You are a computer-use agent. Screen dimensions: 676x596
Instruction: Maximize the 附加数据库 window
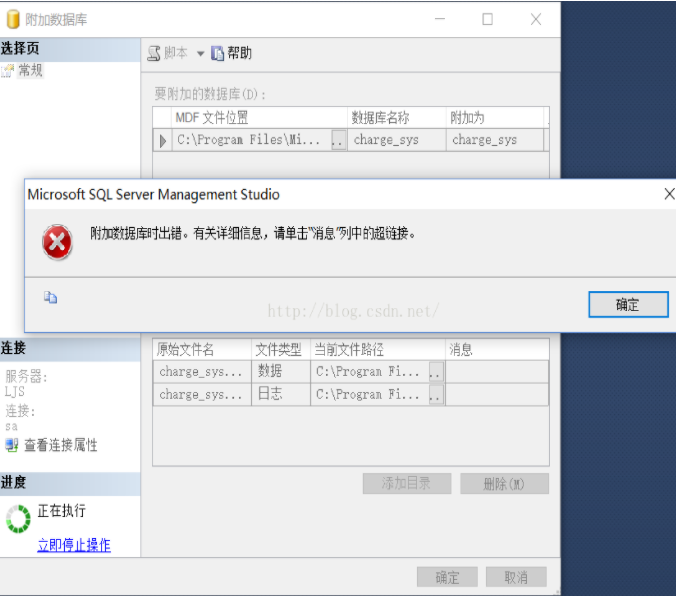click(x=488, y=19)
